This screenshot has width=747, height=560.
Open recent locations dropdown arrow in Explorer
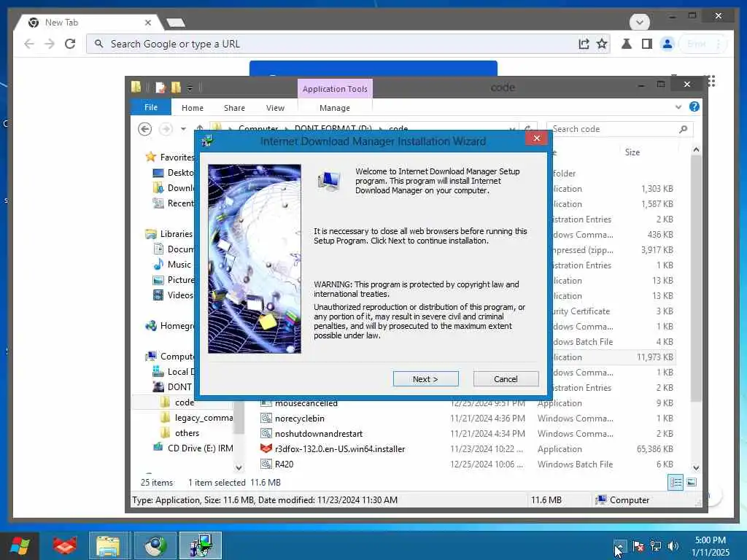coord(183,129)
